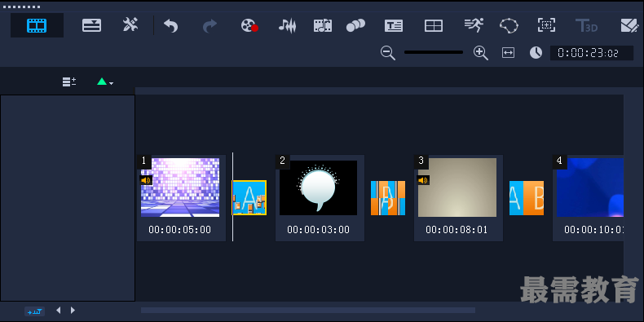This screenshot has width=644, height=322.
Task: Select transition between clips 3 and 4
Action: 527,198
